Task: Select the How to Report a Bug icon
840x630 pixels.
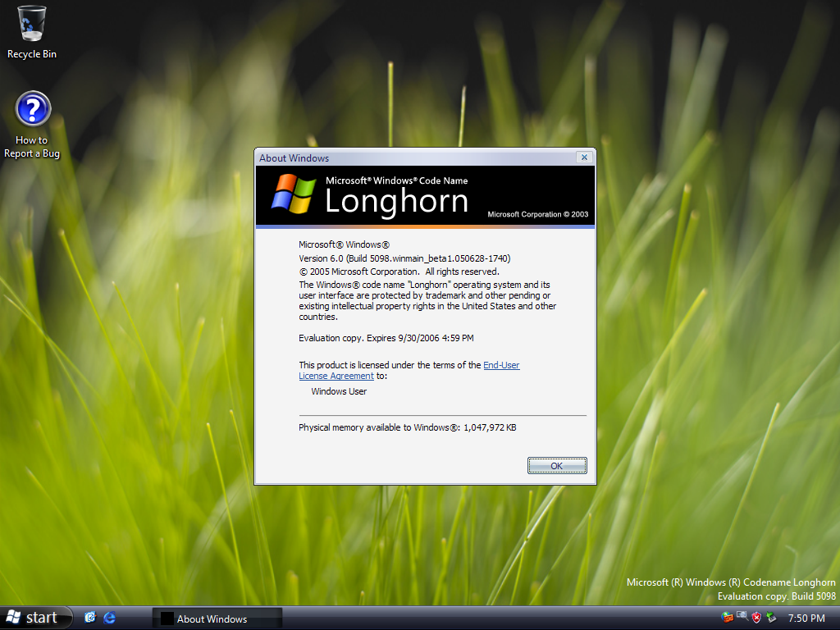Action: pos(32,125)
